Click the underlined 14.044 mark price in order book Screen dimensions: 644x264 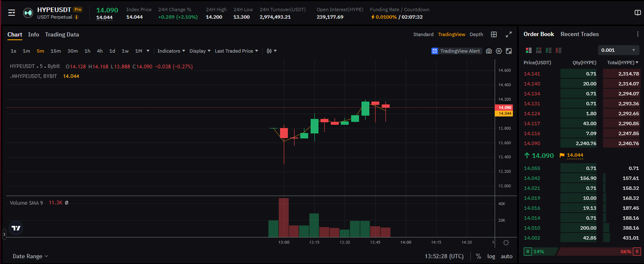click(x=575, y=155)
